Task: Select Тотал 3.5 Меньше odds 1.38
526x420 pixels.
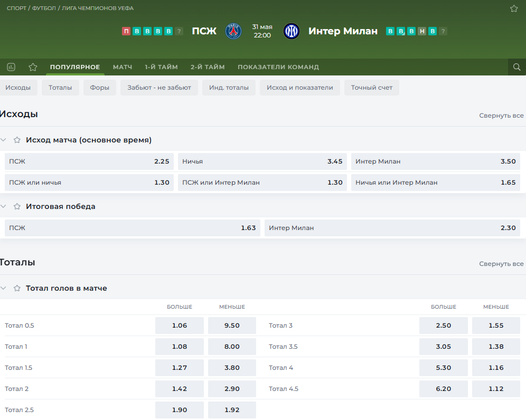Action: (x=496, y=347)
